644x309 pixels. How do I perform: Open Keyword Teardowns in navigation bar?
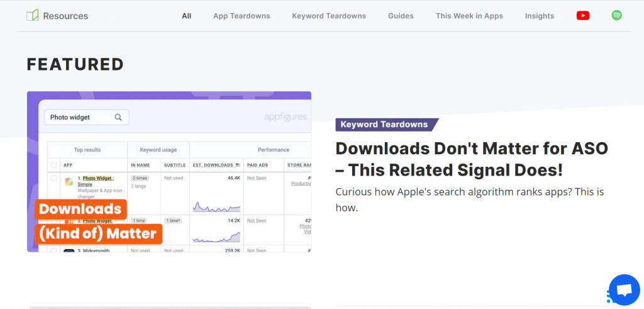pos(329,16)
